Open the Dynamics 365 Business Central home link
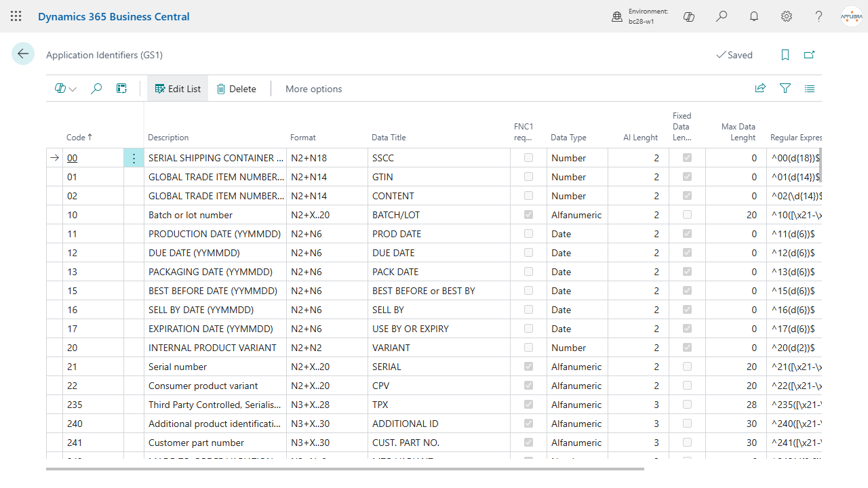868x488 pixels. [114, 16]
